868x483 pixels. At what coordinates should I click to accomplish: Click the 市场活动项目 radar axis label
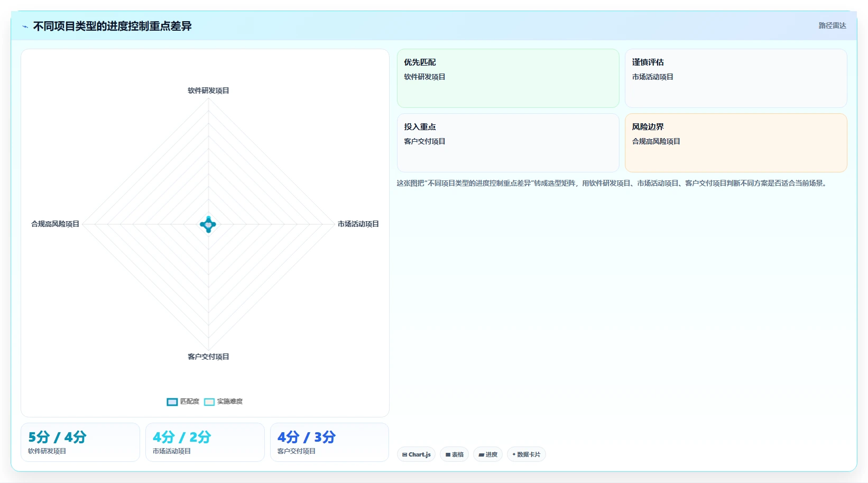click(358, 224)
